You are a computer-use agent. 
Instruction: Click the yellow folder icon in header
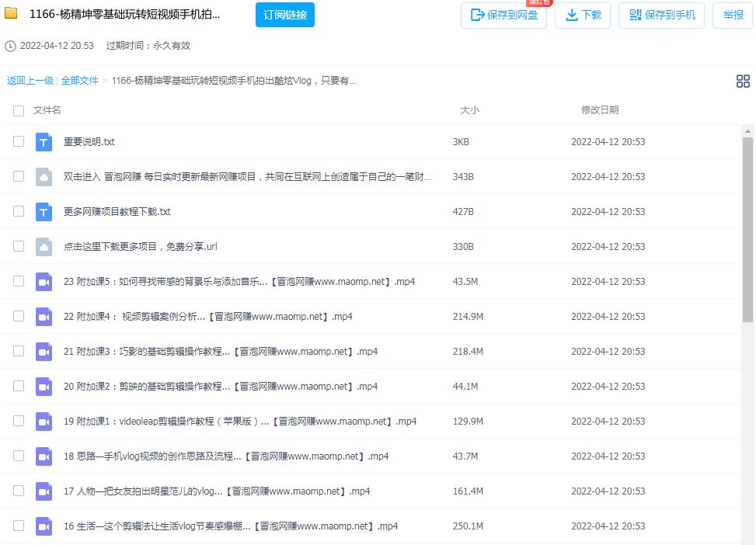pyautogui.click(x=11, y=14)
